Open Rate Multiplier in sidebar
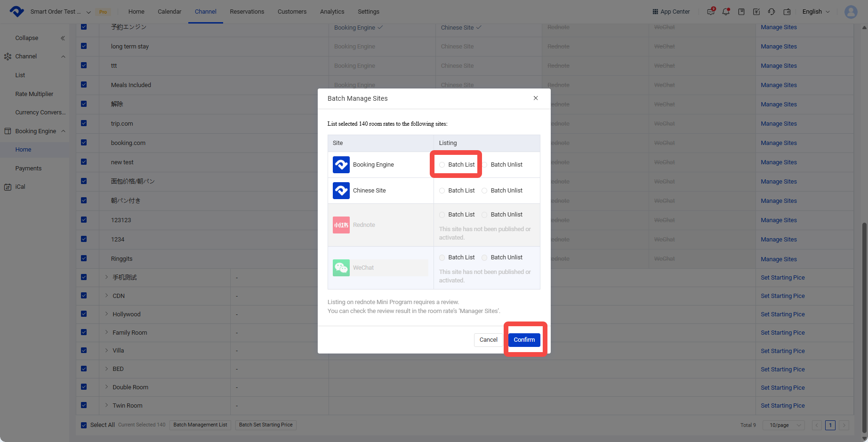This screenshot has height=442, width=868. pyautogui.click(x=34, y=94)
